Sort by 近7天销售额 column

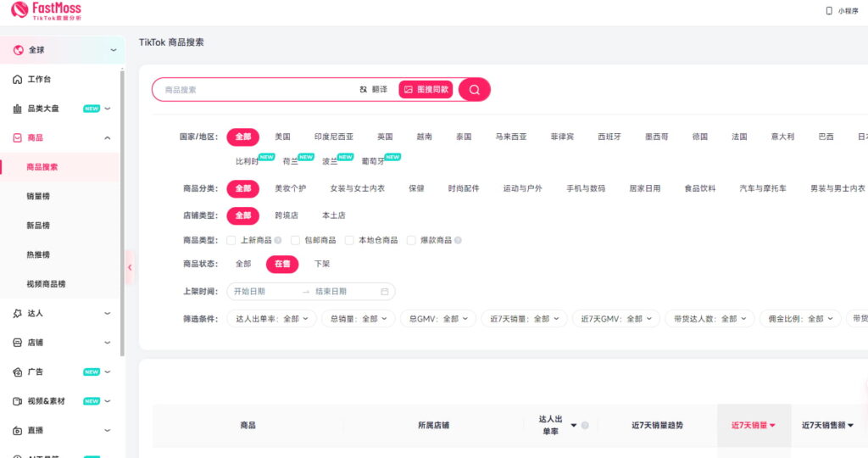[827, 425]
